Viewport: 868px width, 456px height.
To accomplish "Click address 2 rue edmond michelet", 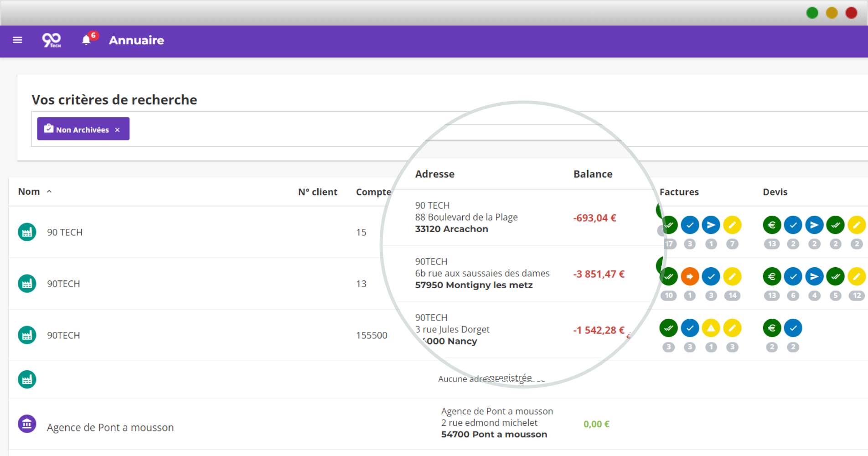I will coord(489,423).
